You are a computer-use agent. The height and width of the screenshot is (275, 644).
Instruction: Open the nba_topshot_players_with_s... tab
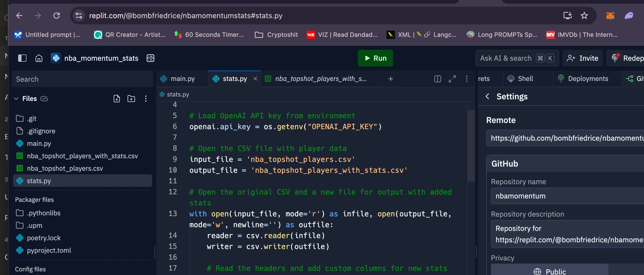tap(321, 79)
